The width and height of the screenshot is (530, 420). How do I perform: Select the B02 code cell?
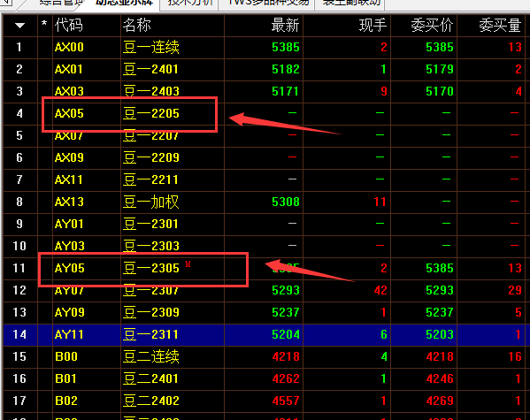click(65, 401)
